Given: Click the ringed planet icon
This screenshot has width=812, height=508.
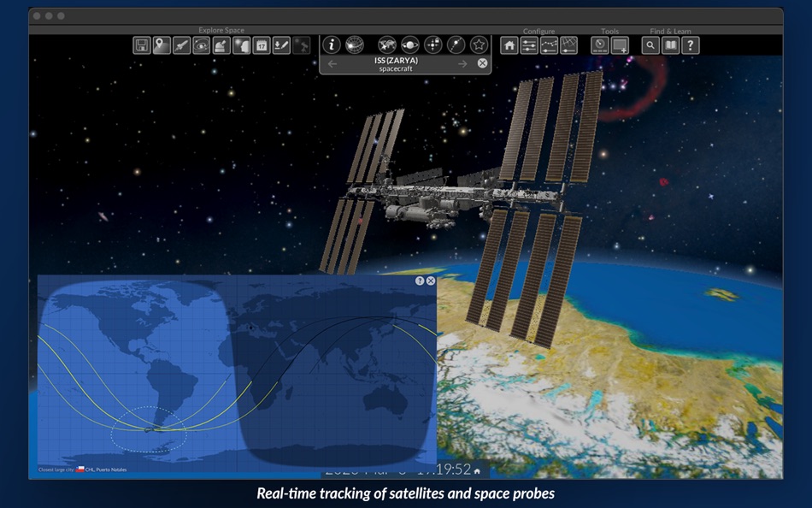Looking at the screenshot, I should (409, 44).
